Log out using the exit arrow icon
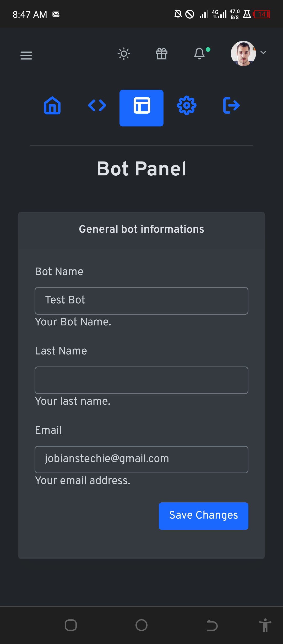283x644 pixels. pyautogui.click(x=231, y=106)
